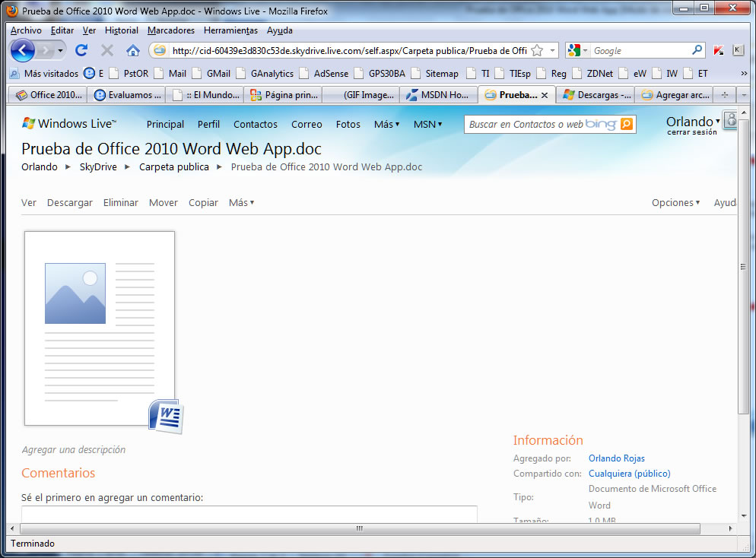Go to the home page icon

pos(132,50)
